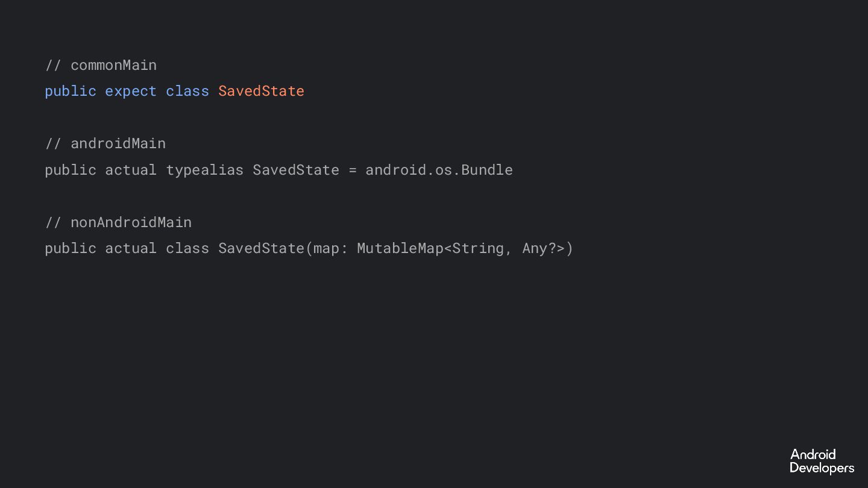The height and width of the screenshot is (488, 868).
Task: Click the // nonAndroidMain comment
Action: pos(118,222)
